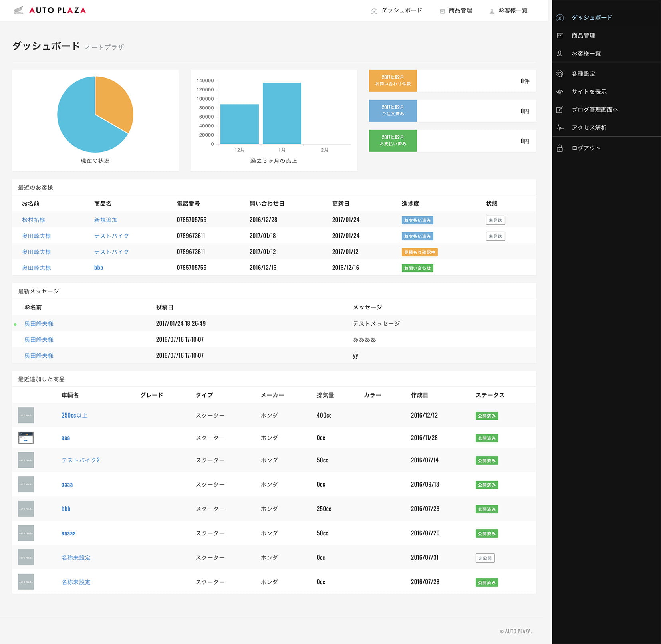
Task: Click sidebar サイトを表示 eye icon
Action: (x=560, y=92)
